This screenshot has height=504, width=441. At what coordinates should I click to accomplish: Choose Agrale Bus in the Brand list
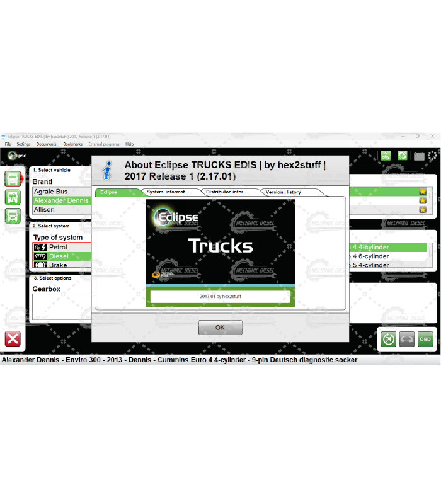[50, 192]
